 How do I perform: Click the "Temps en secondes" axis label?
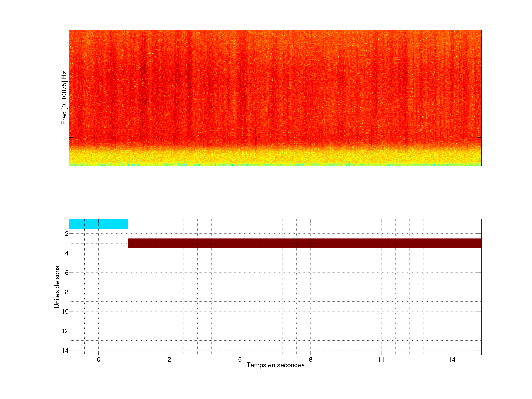pos(275,365)
